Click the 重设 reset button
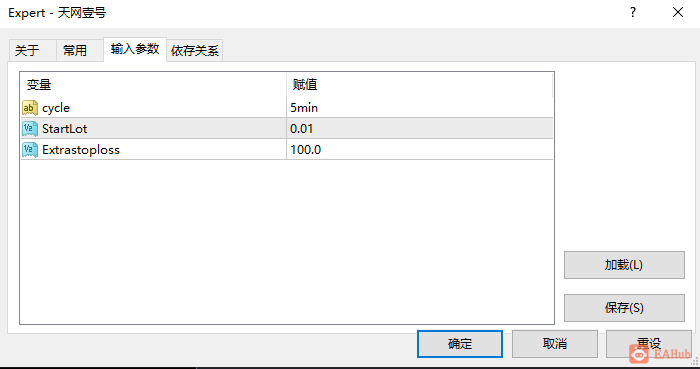 [649, 344]
